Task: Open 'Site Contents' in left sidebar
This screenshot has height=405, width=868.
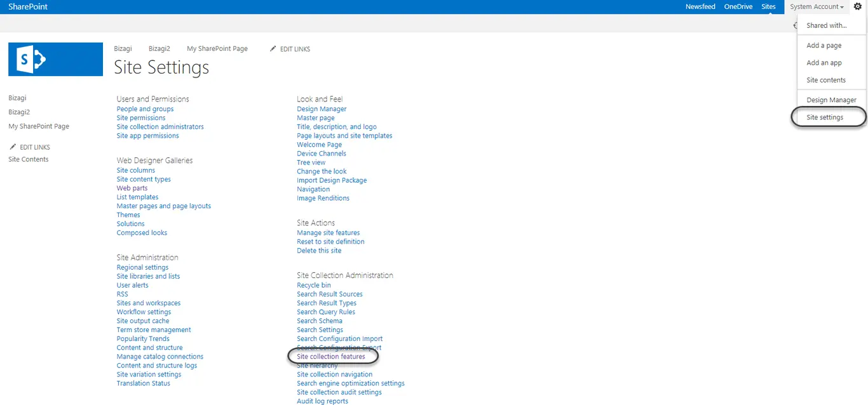Action: click(x=29, y=159)
